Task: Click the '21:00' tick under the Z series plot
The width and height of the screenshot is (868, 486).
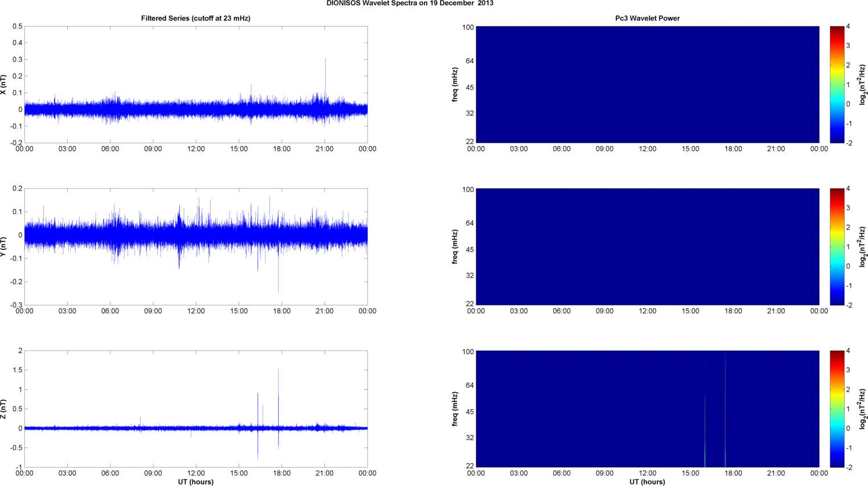Action: coord(324,473)
